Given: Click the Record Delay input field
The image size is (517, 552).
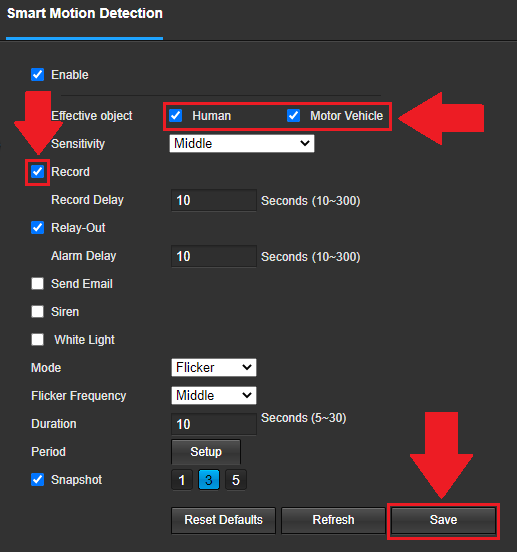Looking at the screenshot, I should point(214,200).
